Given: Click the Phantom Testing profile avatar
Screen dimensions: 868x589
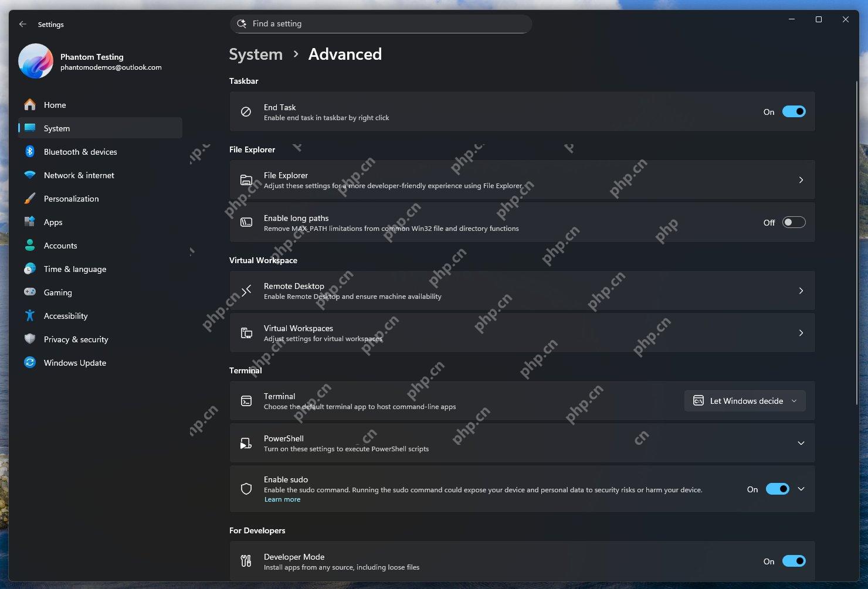Looking at the screenshot, I should coord(36,61).
